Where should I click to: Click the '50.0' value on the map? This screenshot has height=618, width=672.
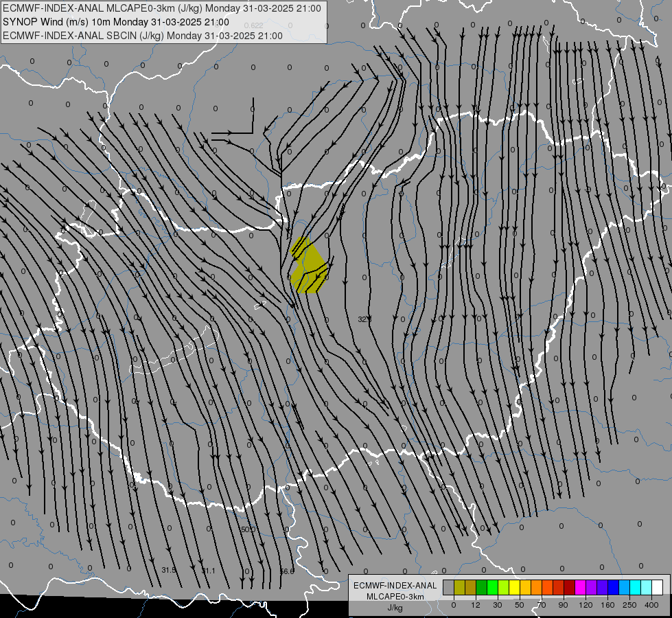tap(248, 529)
